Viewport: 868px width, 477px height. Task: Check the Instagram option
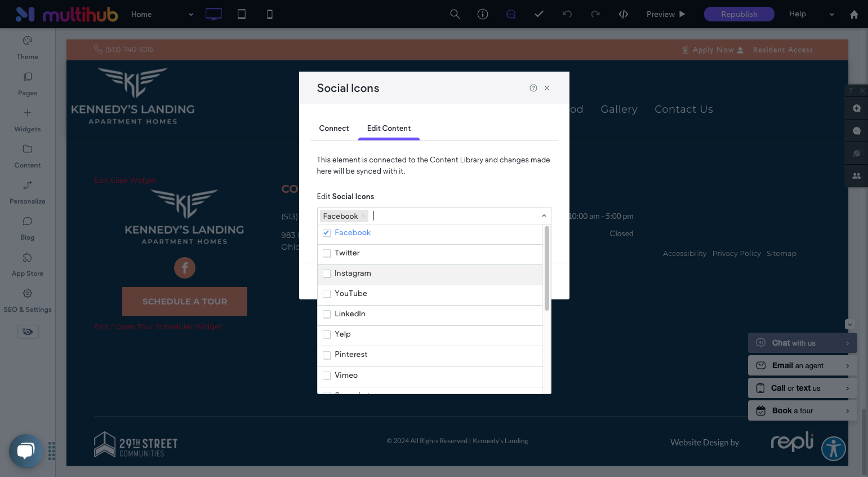point(327,273)
